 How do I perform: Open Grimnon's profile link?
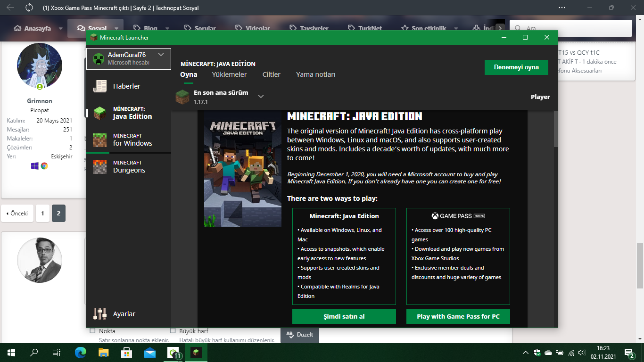point(40,101)
